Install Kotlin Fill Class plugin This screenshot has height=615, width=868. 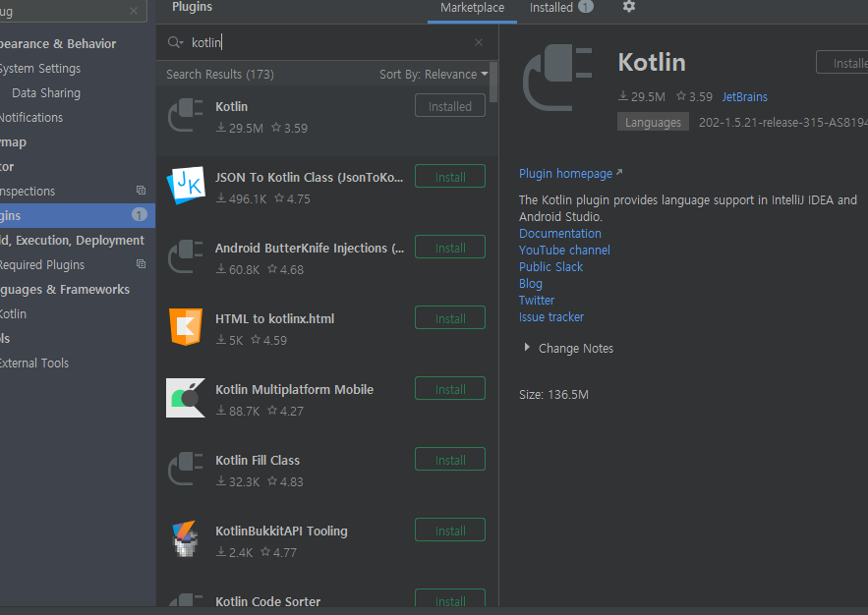[x=450, y=460]
